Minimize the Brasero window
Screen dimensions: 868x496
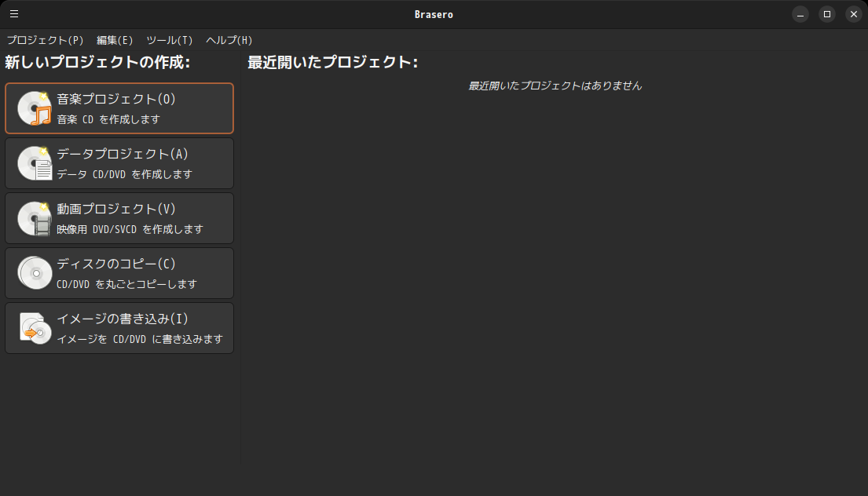pos(800,14)
